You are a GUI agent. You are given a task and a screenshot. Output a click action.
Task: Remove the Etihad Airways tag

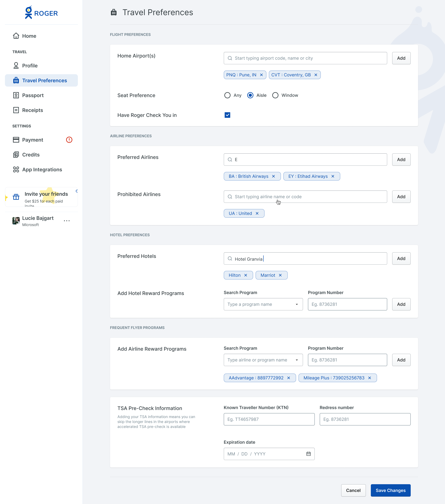(x=333, y=176)
